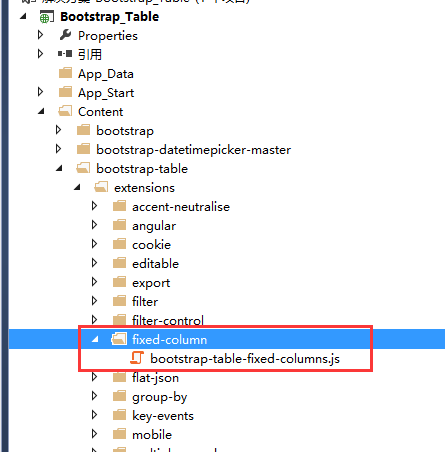Click the Bootstrap_Table web project icon
The image size is (445, 452).
click(x=47, y=17)
